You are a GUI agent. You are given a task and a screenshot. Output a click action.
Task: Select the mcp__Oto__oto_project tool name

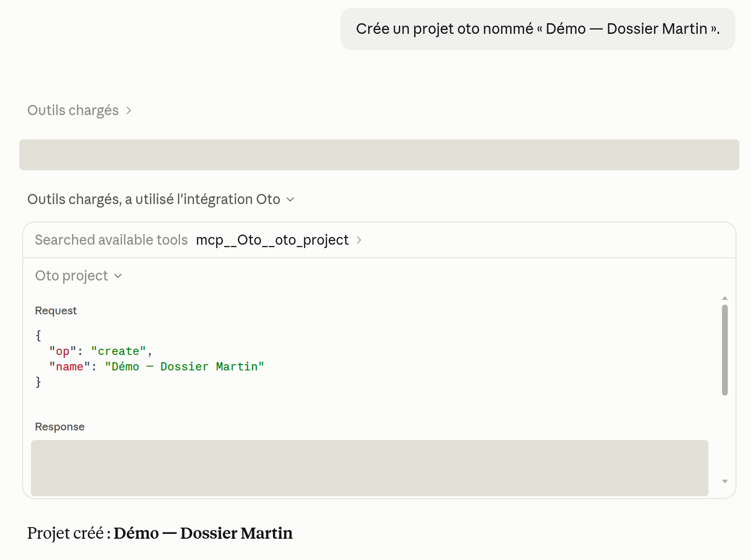272,240
